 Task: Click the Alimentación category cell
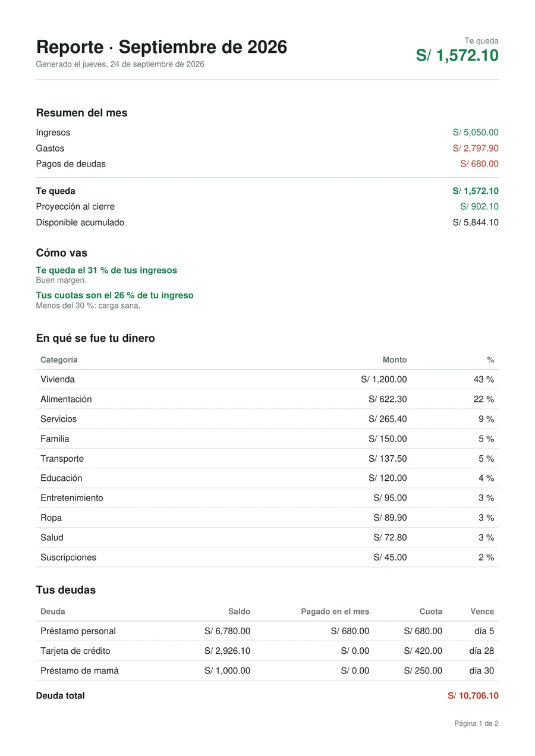66,399
